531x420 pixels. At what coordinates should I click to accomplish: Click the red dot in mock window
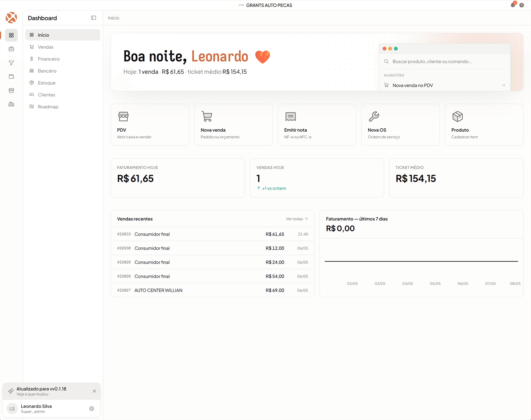[385, 49]
